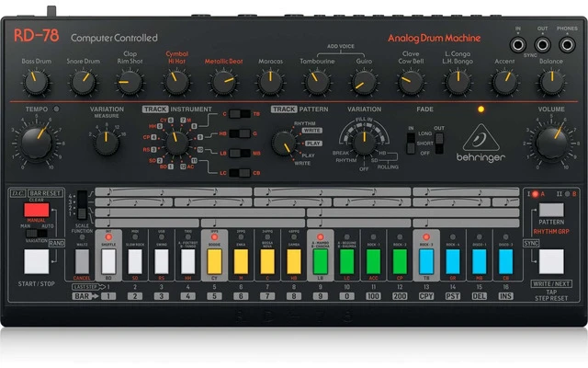The image size is (588, 368).
Task: Hit the white Write/Next Tap button
Action: tap(551, 261)
